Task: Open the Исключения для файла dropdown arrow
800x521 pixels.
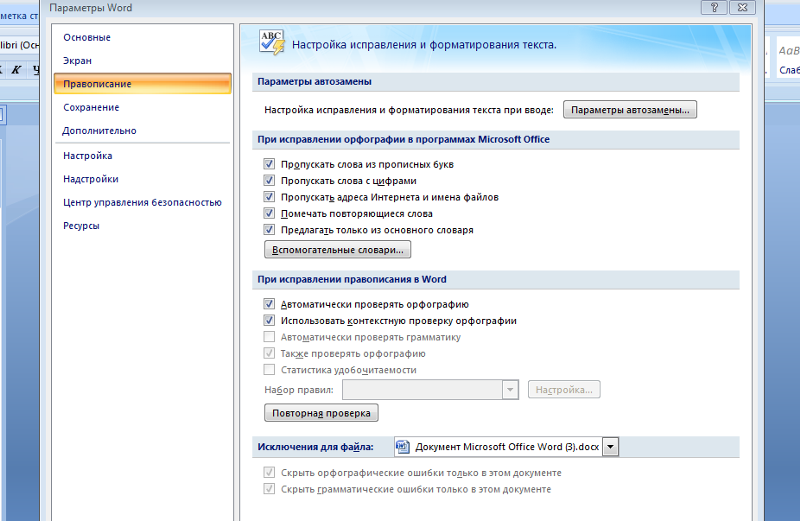Action: tap(610, 447)
